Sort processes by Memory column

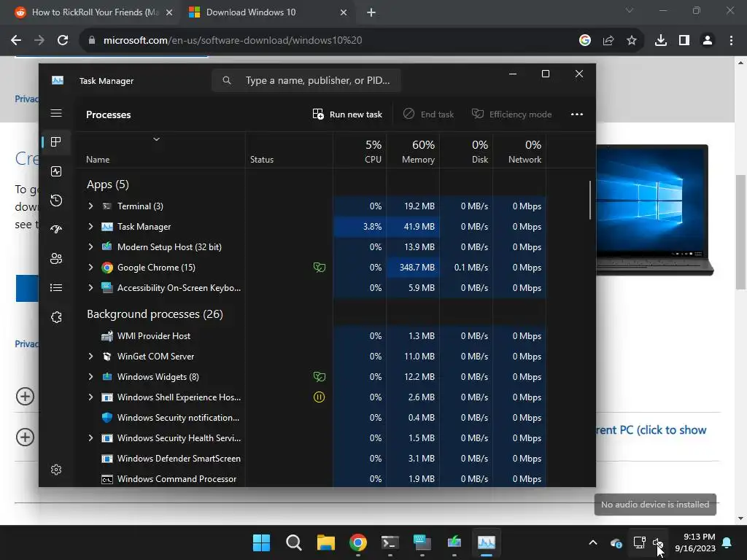pyautogui.click(x=413, y=151)
